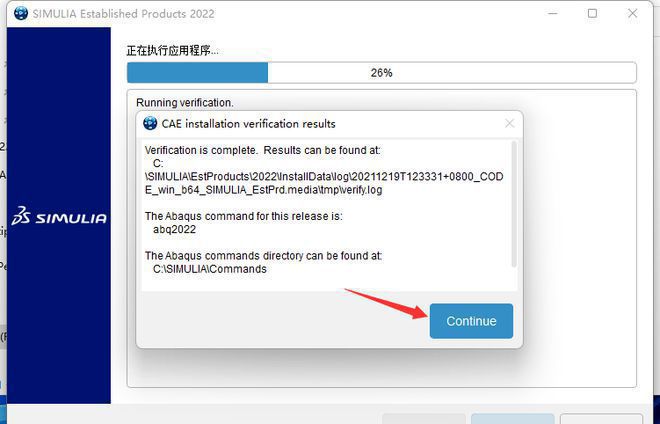Click the 3DS logo mark in the blue sidebar
Viewport: 660px width, 424px height.
(x=21, y=216)
